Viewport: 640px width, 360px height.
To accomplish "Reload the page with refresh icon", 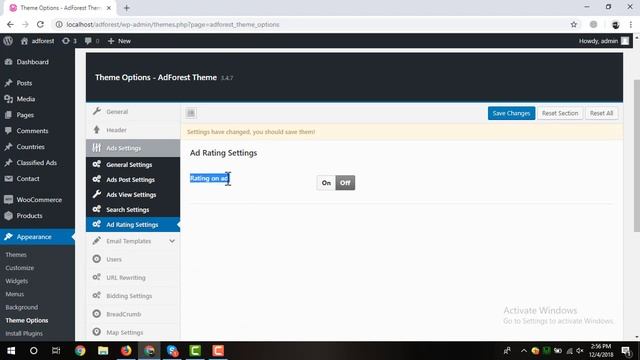I will click(x=40, y=24).
